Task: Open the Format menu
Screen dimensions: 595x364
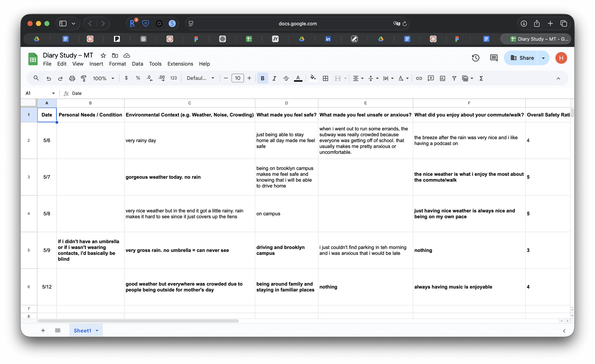Action: [x=117, y=64]
